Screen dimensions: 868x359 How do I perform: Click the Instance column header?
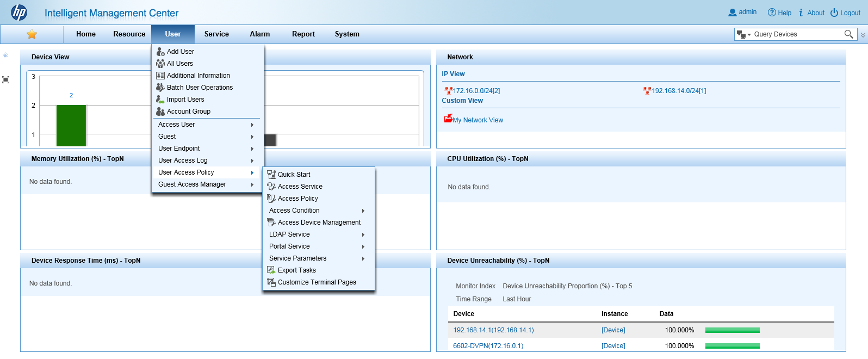(615, 314)
